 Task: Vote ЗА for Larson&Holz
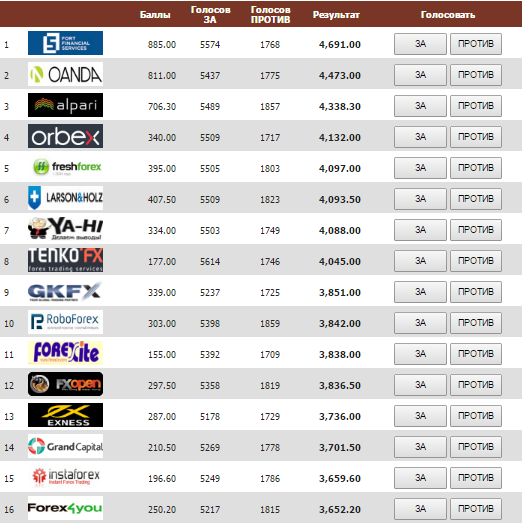click(x=420, y=199)
